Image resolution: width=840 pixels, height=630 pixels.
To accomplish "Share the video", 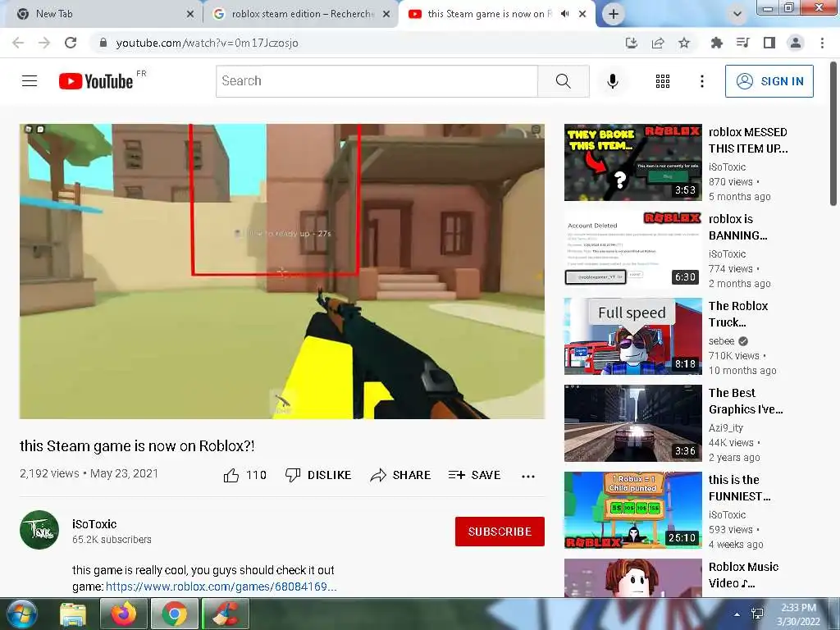I will point(400,475).
